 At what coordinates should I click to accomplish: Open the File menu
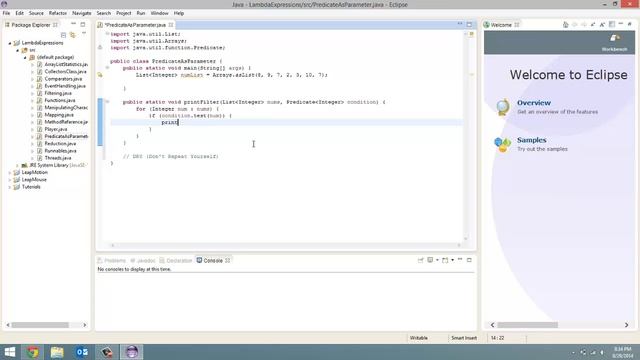[6, 13]
